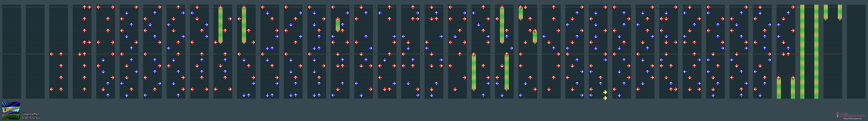Click the measure 19 number label
The width and height of the screenshot is (868, 121).
point(212,7)
